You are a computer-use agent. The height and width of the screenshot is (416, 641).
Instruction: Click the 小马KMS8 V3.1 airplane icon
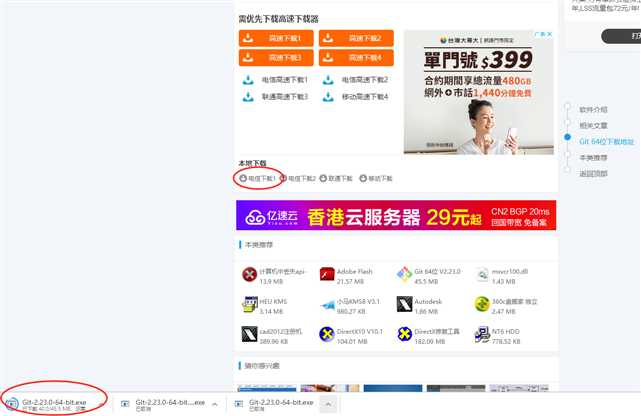[327, 305]
